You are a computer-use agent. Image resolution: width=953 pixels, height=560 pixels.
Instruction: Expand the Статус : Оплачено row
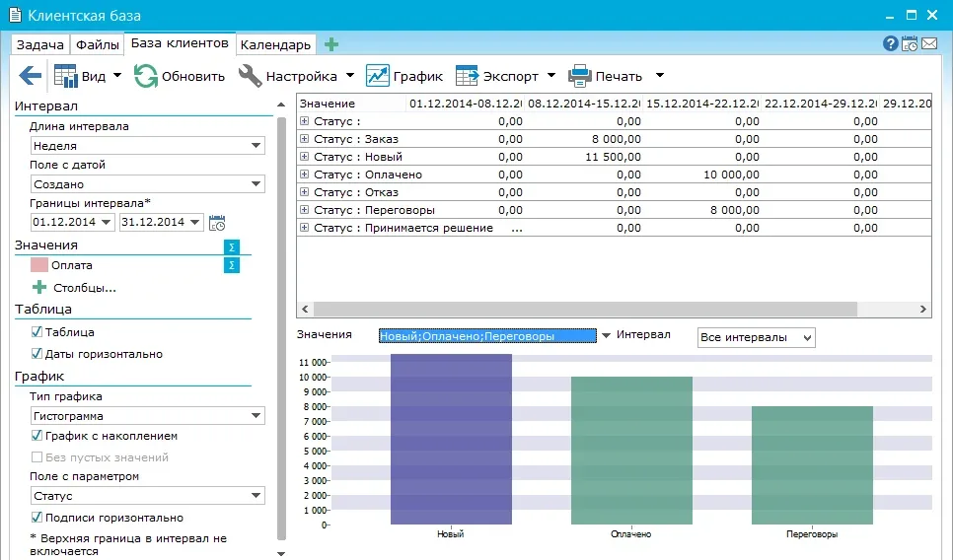(305, 174)
